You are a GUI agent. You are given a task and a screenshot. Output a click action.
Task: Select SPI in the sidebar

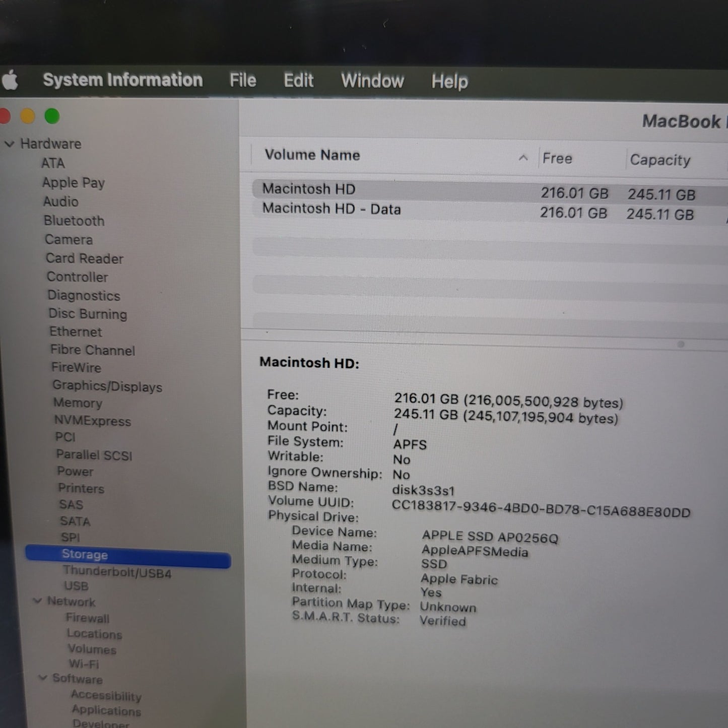[71, 537]
